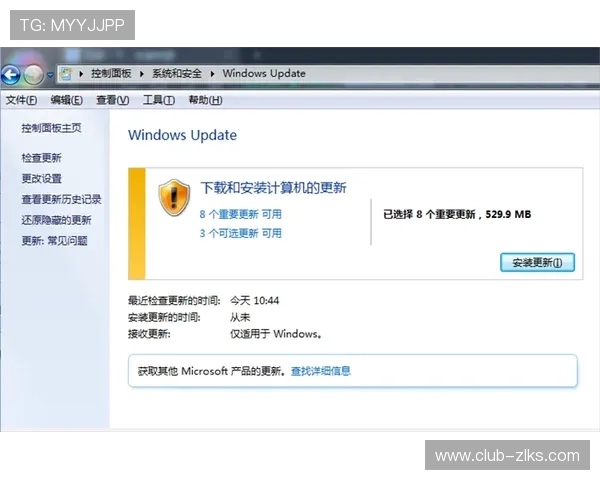Open the 编辑(E) menu
Screen dimensions: 600x480
[x=67, y=100]
